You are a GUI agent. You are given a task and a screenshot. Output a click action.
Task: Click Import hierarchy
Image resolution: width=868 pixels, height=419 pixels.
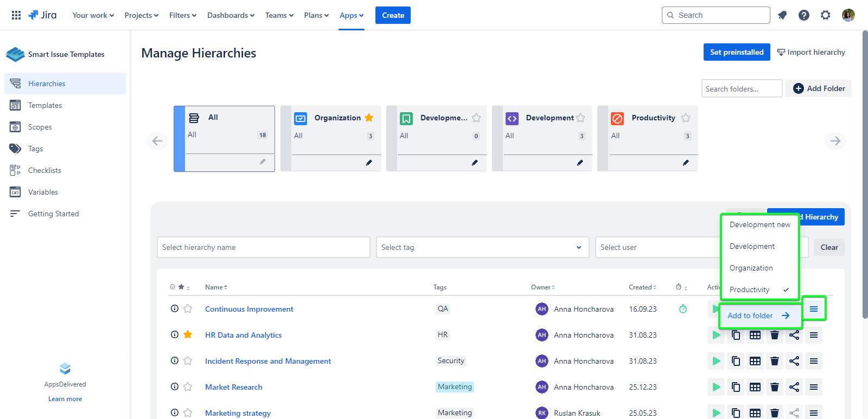coord(811,52)
